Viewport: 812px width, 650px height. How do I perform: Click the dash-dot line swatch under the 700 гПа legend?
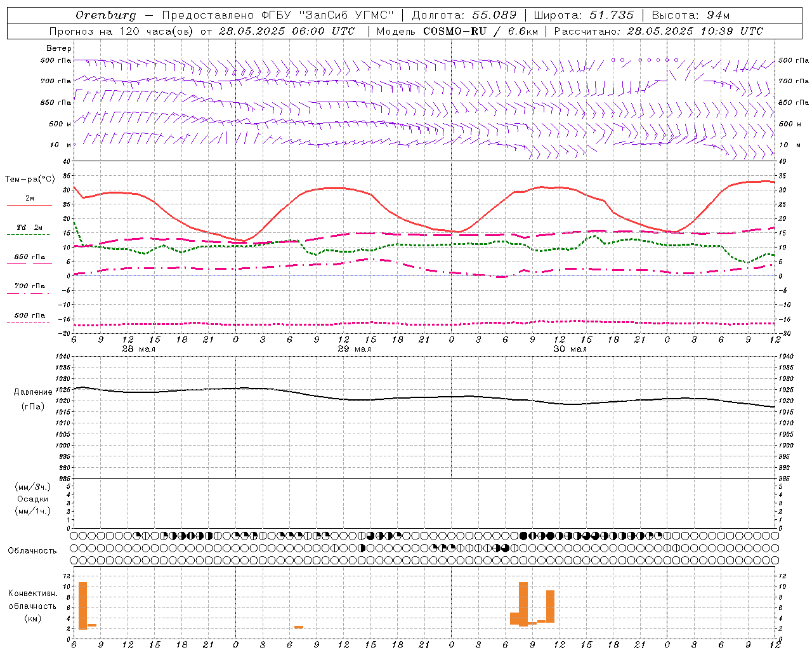[x=28, y=293]
